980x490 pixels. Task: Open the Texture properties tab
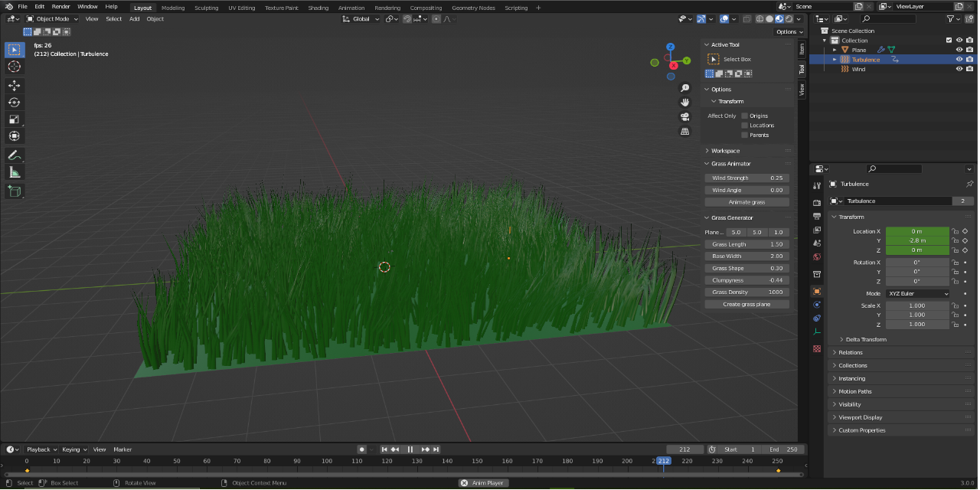coord(817,348)
